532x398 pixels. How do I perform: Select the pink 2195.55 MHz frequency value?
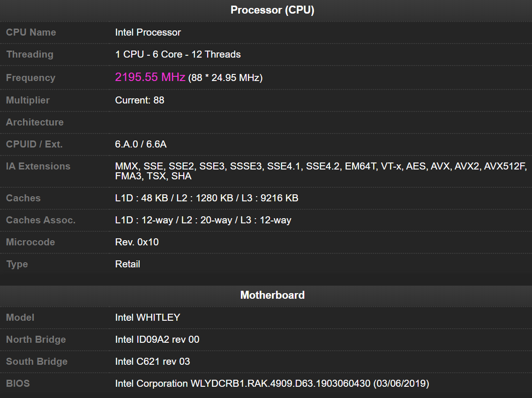pos(150,77)
